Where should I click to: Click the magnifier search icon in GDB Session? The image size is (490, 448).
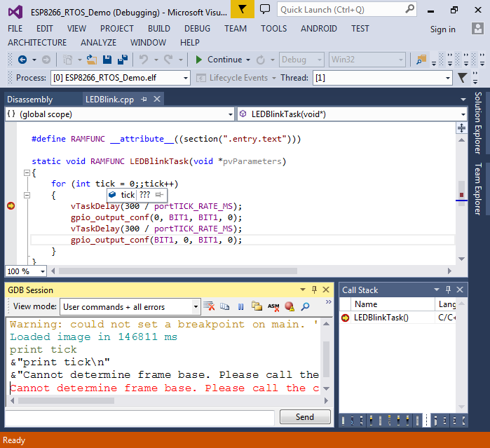[x=306, y=306]
